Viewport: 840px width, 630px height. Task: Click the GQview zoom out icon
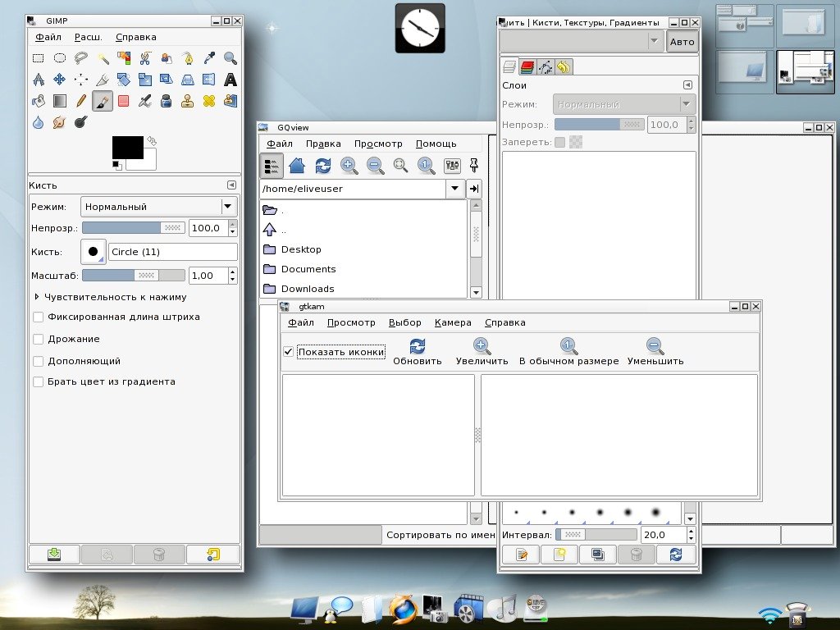pyautogui.click(x=375, y=166)
